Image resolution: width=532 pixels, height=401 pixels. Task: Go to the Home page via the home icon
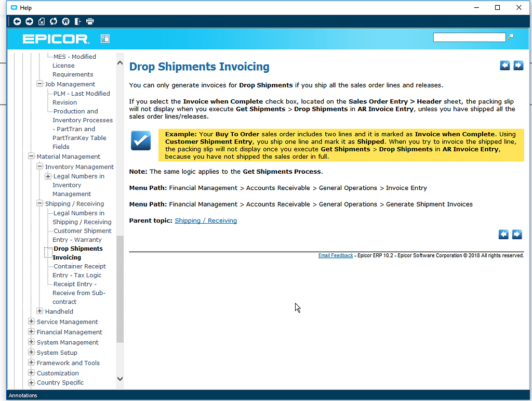click(x=65, y=21)
